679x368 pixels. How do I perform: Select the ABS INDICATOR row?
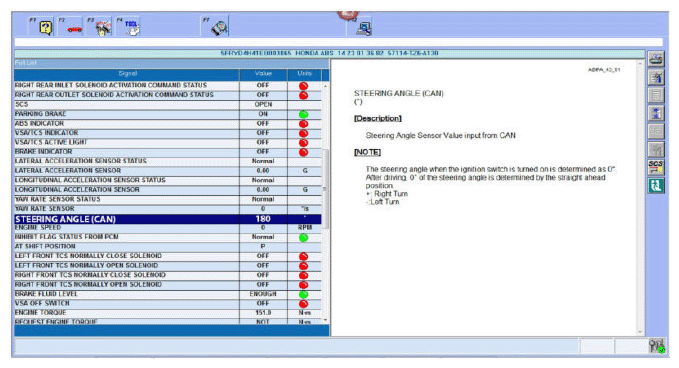[168, 123]
